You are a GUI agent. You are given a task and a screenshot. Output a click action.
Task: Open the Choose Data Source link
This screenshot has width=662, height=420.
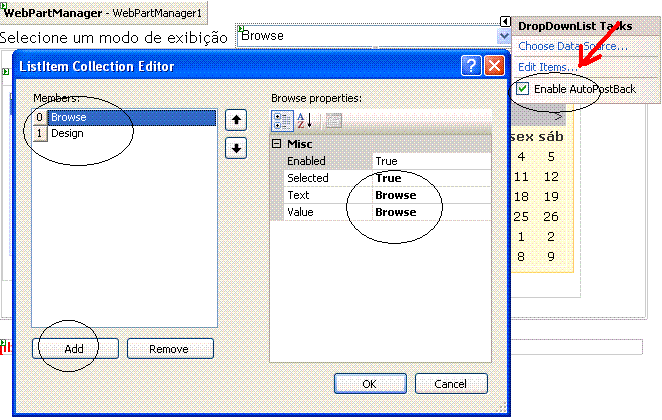point(572,46)
